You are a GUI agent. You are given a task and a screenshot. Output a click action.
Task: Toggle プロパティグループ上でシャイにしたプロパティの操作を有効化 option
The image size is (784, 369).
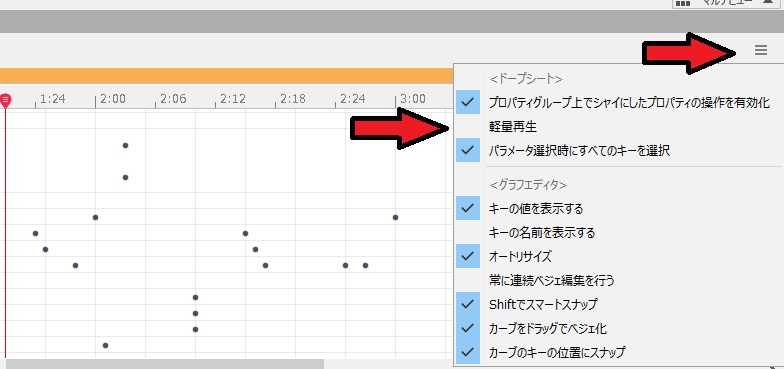click(618, 102)
